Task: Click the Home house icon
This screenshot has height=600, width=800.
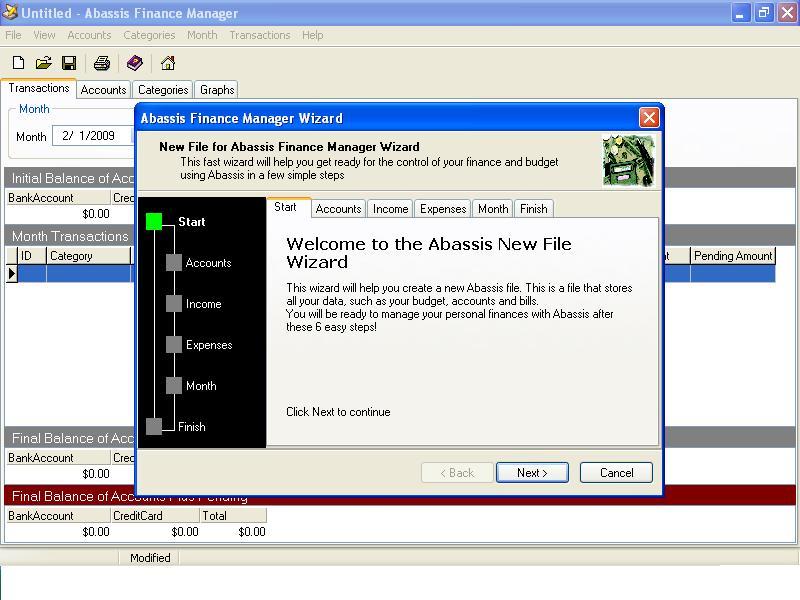Action: [x=167, y=63]
